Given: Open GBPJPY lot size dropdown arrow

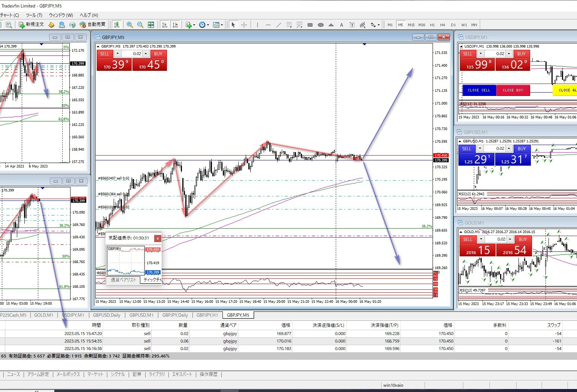Looking at the screenshot, I should (x=117, y=54).
